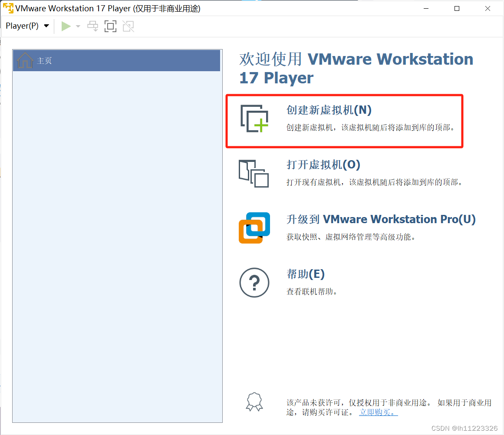The image size is (504, 435).
Task: Click 帮助(E) heading
Action: [305, 274]
